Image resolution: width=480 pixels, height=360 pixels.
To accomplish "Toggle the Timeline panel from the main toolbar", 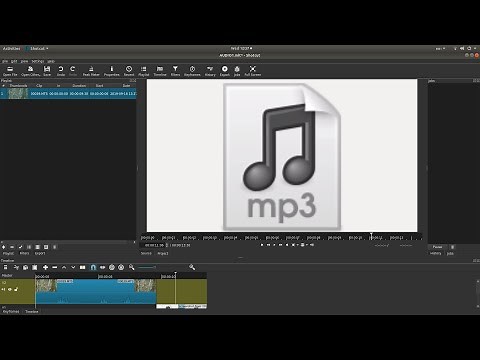I will tap(160, 71).
